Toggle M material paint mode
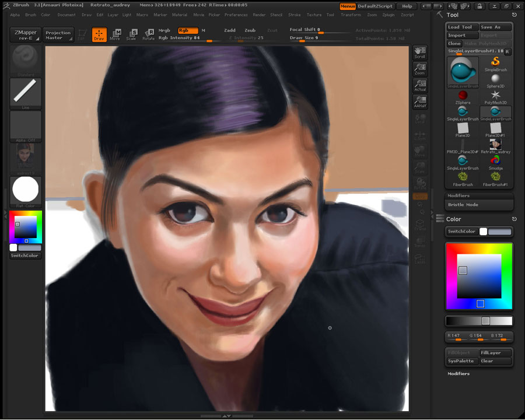The image size is (525, 420). coord(203,30)
